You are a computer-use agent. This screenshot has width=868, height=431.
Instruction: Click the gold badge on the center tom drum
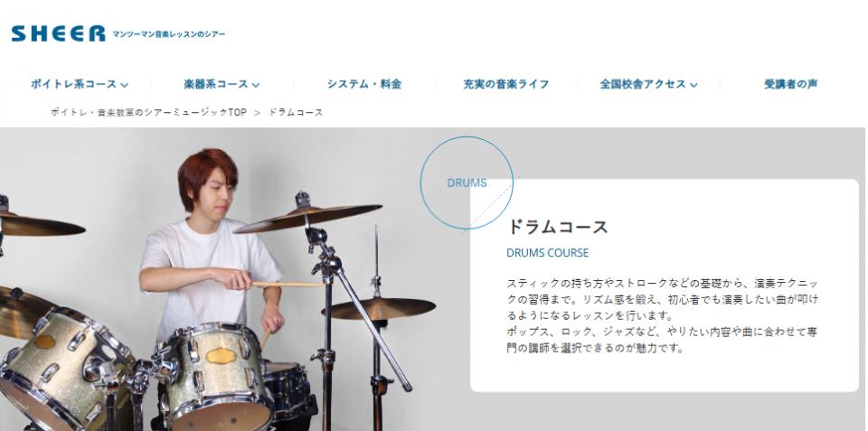tap(221, 356)
